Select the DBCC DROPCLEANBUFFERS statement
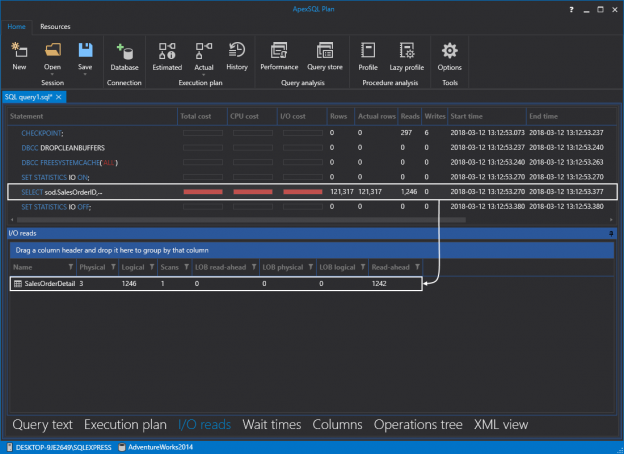Viewport: 624px width, 454px height. click(312, 148)
